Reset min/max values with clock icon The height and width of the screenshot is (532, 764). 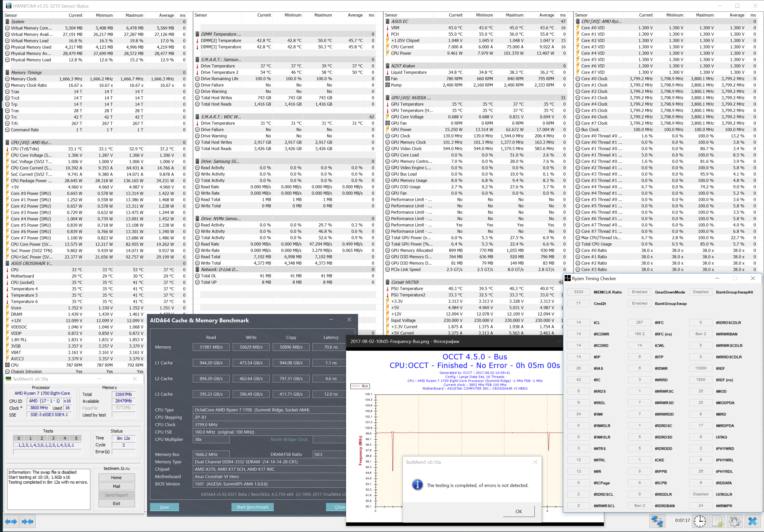click(700, 521)
